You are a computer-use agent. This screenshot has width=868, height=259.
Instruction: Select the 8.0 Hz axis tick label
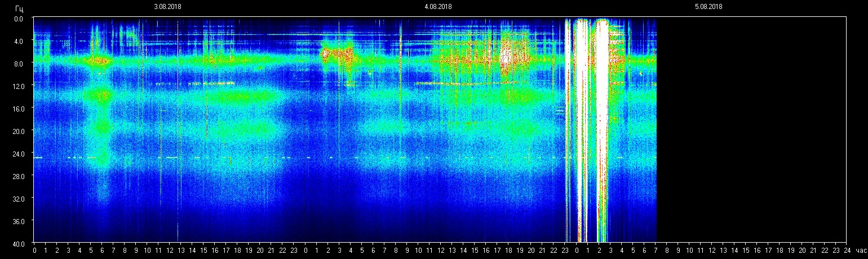click(x=19, y=64)
